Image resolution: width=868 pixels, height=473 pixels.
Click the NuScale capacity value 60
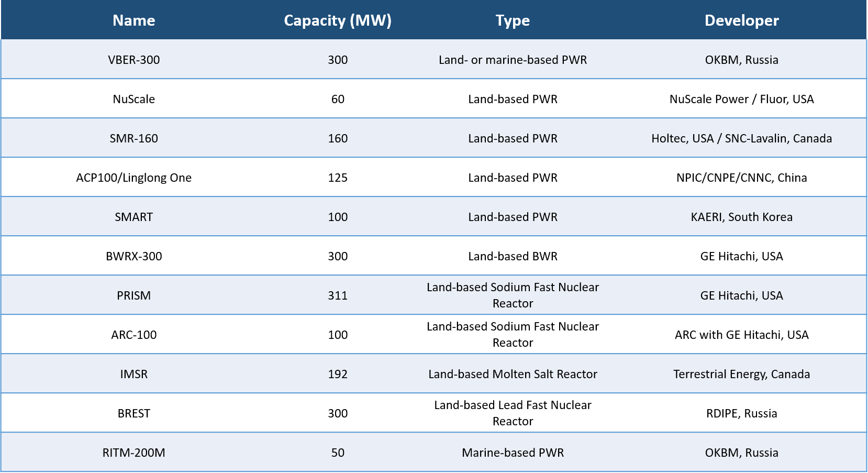(x=338, y=98)
